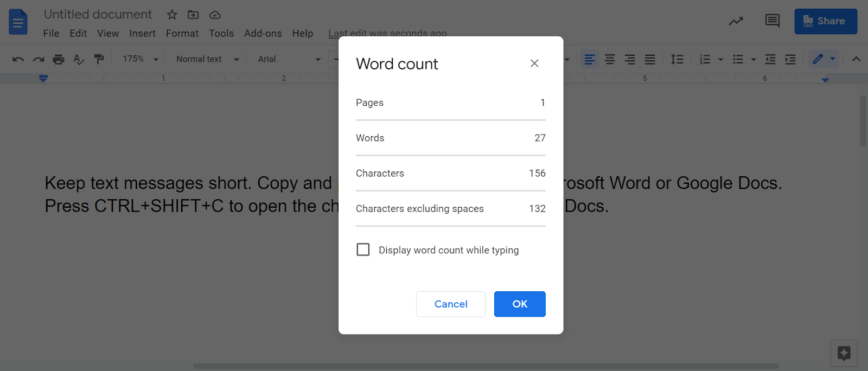868x371 pixels.
Task: Open the comment history icon
Action: click(773, 21)
